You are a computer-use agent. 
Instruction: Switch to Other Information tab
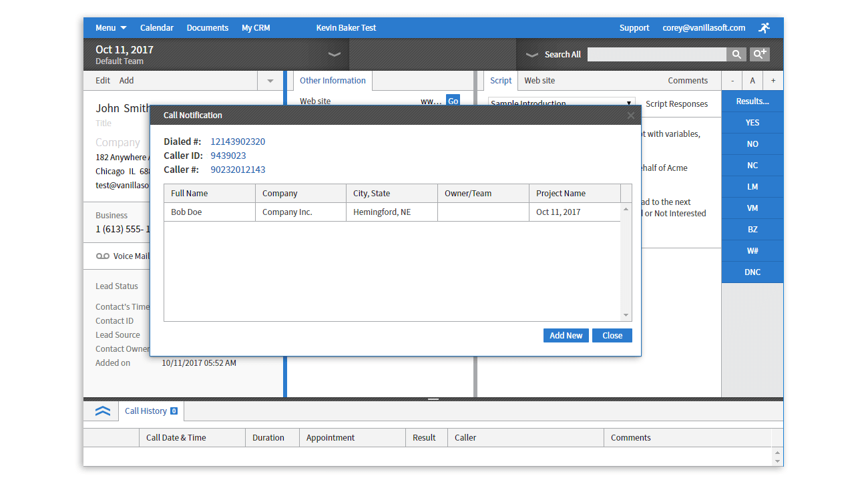pyautogui.click(x=333, y=81)
